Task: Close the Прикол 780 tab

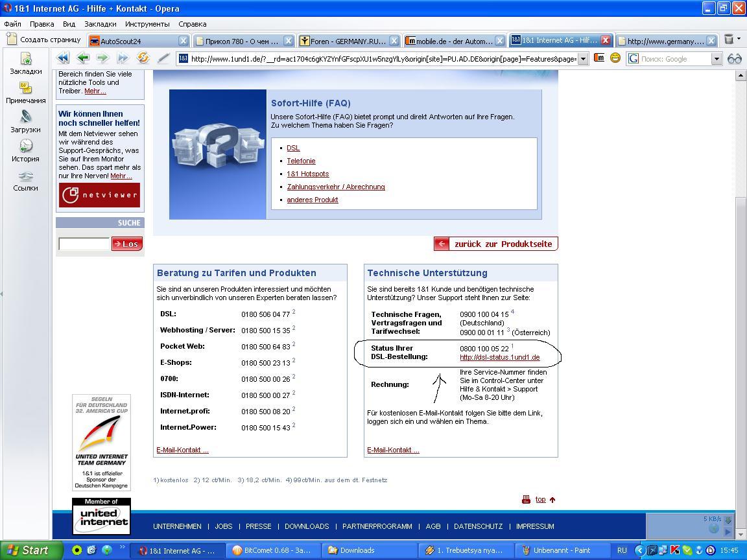Action: (x=288, y=41)
